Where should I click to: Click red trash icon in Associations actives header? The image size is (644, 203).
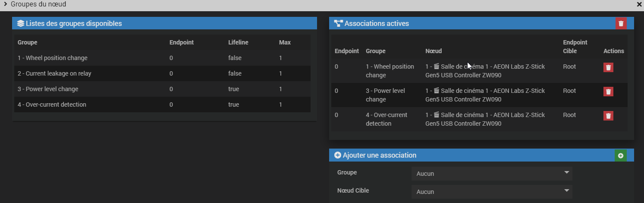point(621,23)
